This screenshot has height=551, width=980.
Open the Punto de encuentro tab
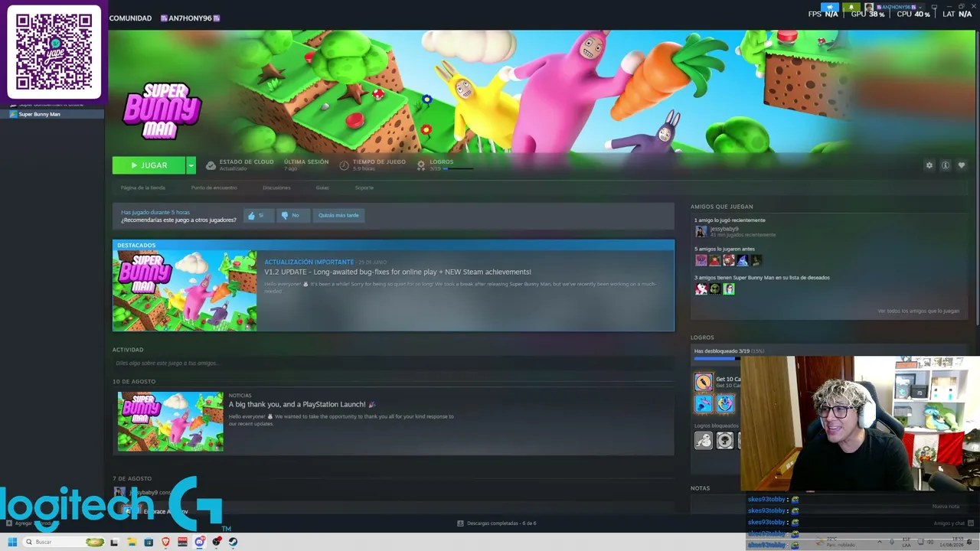coord(214,187)
